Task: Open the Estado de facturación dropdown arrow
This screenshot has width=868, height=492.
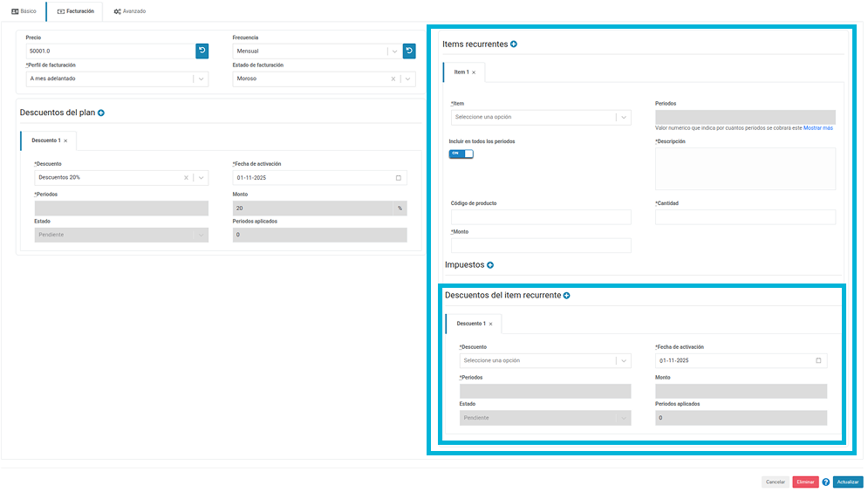Action: [408, 79]
